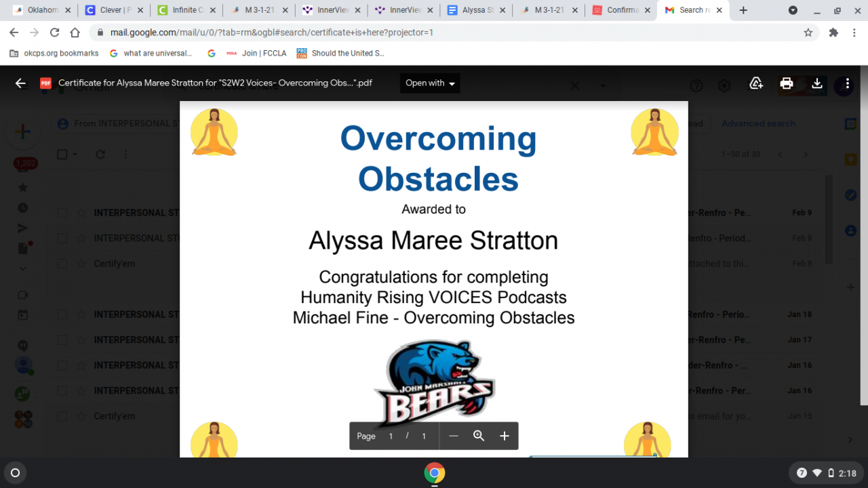Viewport: 868px width, 488px height.
Task: Switch to the Infinite C tab
Action: [187, 10]
